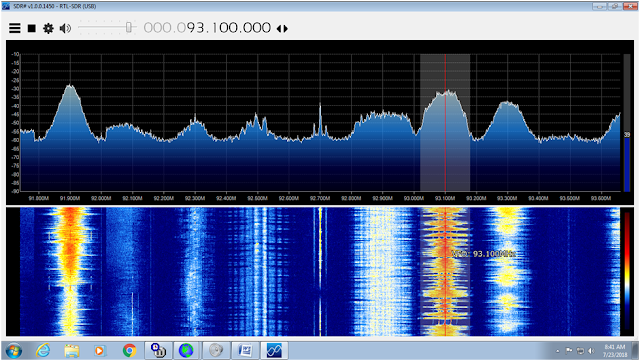This screenshot has height=361, width=640.
Task: Open Windows Media Player from taskbar
Action: click(x=100, y=351)
